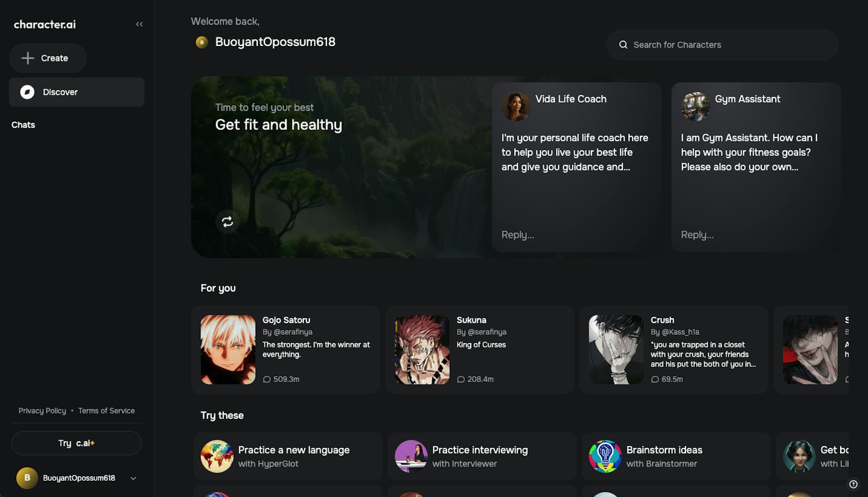
Task: Open the Terms of Service link
Action: click(106, 411)
